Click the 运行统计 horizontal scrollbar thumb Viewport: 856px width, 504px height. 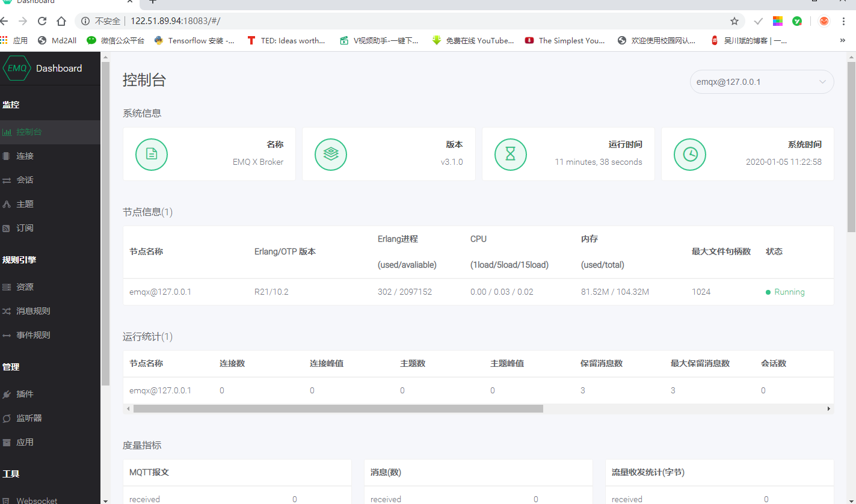[338, 408]
